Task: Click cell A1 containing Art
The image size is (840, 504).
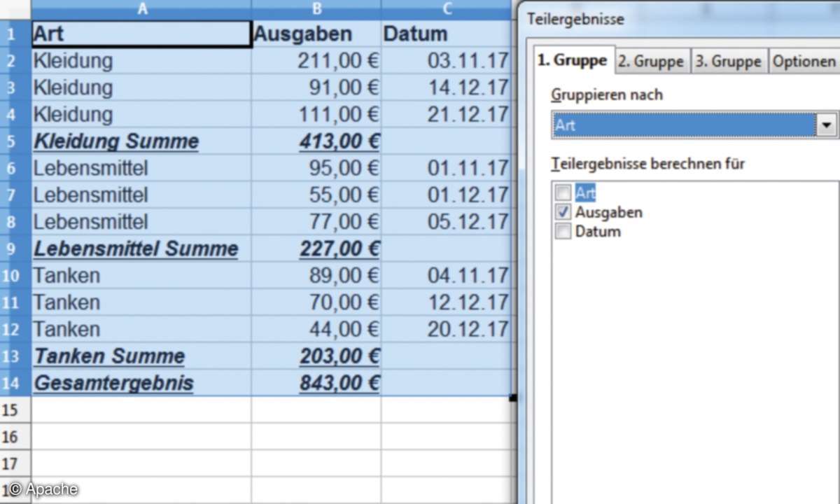Action: [141, 34]
